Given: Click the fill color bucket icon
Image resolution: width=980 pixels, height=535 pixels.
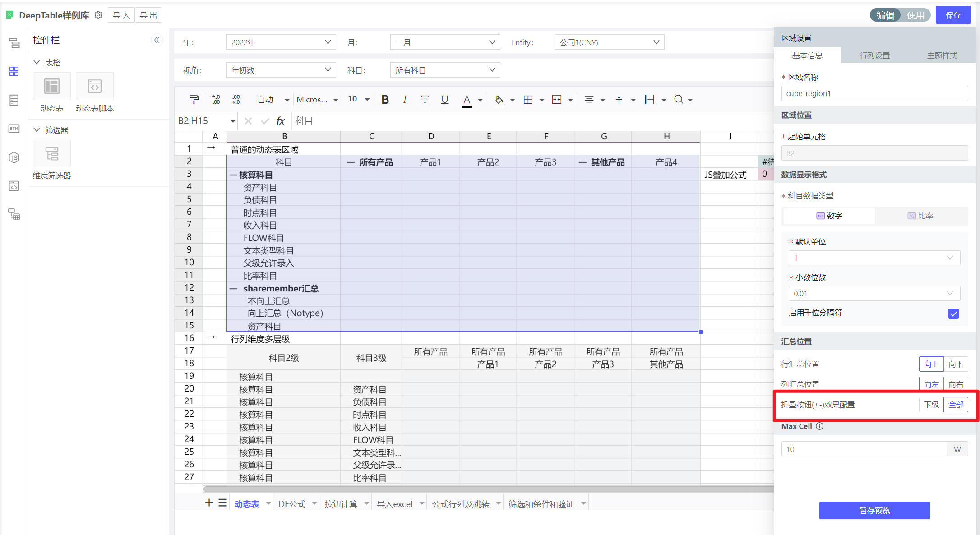Looking at the screenshot, I should tap(499, 100).
